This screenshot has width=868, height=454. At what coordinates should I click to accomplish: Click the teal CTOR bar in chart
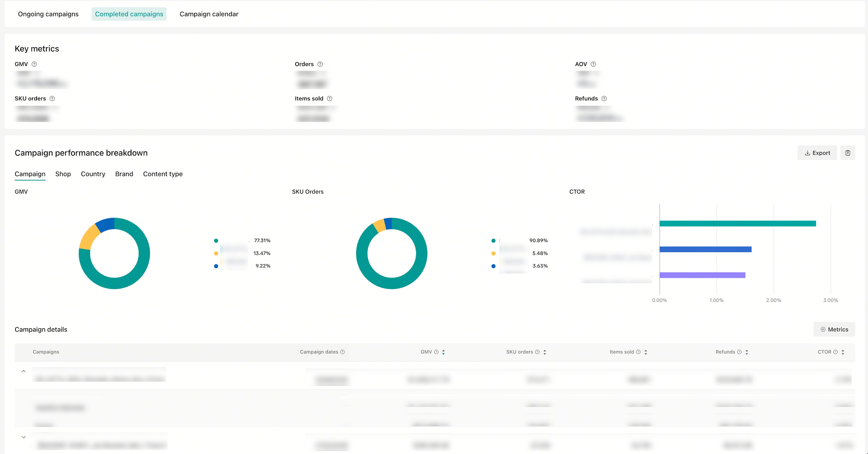click(737, 223)
